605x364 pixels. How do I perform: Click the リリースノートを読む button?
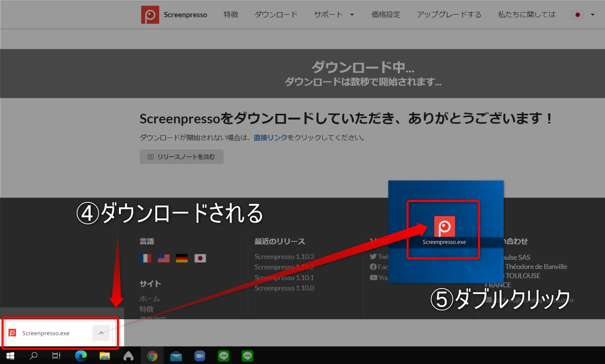[181, 157]
